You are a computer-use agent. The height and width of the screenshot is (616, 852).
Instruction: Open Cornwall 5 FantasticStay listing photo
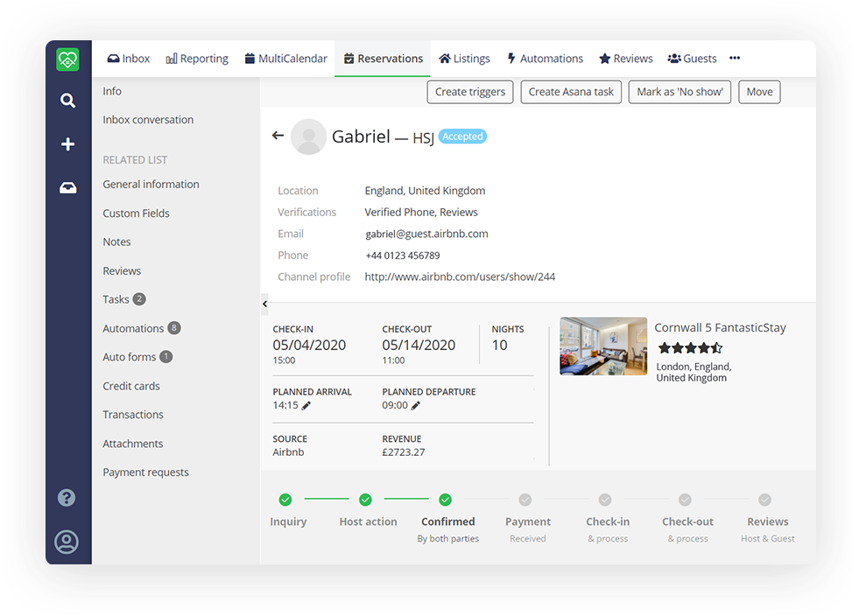[603, 346]
